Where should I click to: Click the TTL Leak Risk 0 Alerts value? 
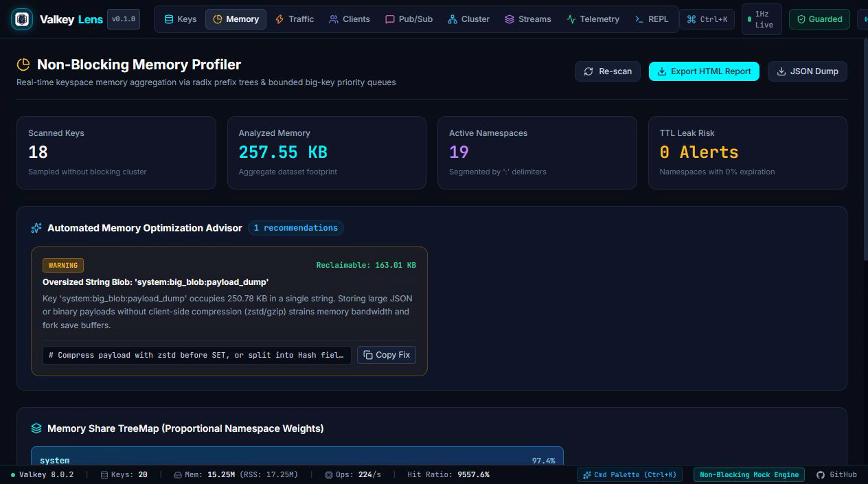[x=699, y=152]
